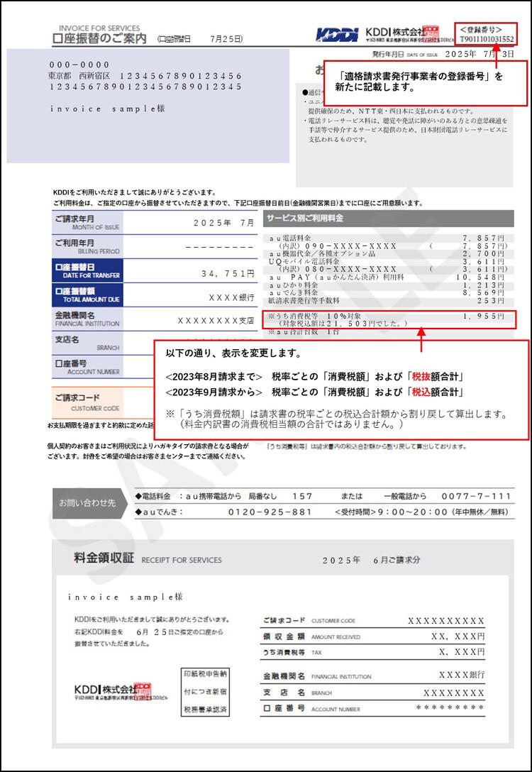Select the greeting line KDDIをご利用いただきまして above the table
The image size is (532, 772).
pos(134,192)
